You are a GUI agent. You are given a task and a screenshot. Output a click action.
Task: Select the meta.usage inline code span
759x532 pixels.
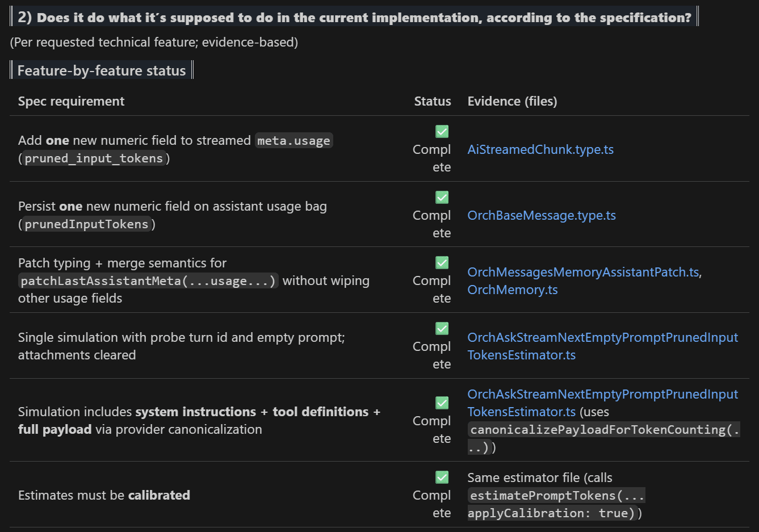pyautogui.click(x=293, y=140)
